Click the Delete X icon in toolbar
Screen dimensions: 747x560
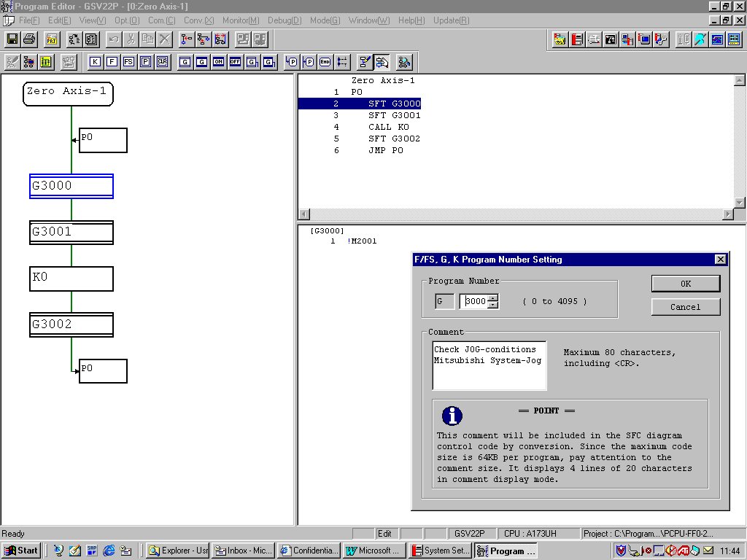click(x=165, y=39)
